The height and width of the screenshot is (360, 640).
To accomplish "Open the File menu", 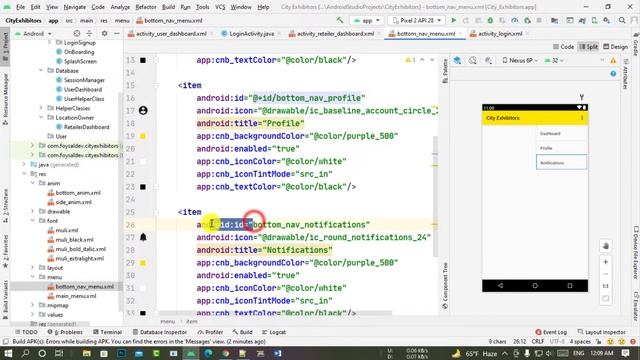I will click(x=20, y=7).
